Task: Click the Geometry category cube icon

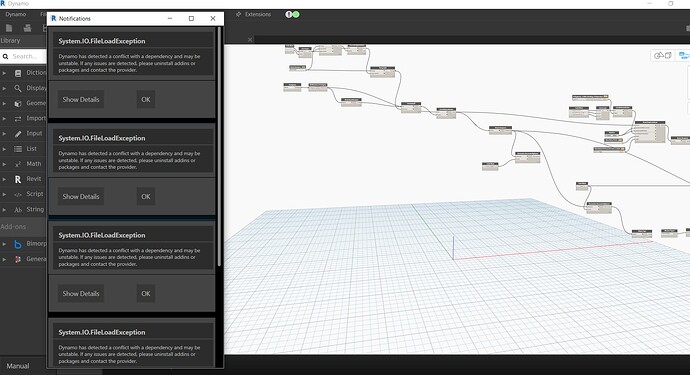Action: point(18,103)
